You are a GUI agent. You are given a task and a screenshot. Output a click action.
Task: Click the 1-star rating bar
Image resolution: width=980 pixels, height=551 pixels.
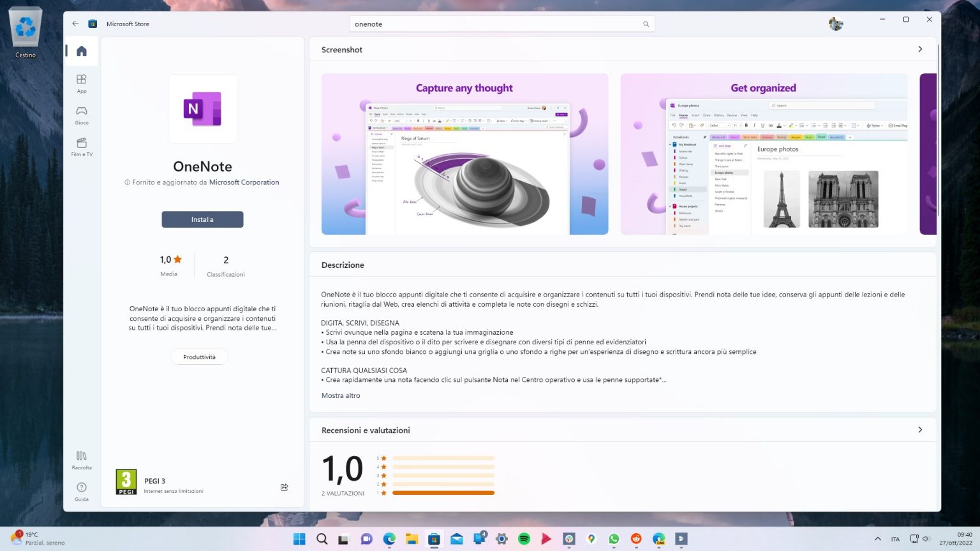[442, 492]
